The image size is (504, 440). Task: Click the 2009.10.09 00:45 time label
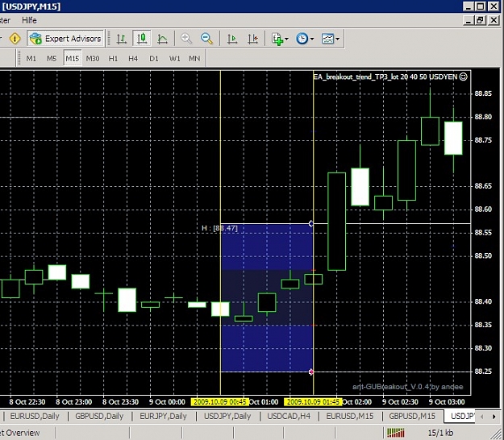tap(220, 402)
